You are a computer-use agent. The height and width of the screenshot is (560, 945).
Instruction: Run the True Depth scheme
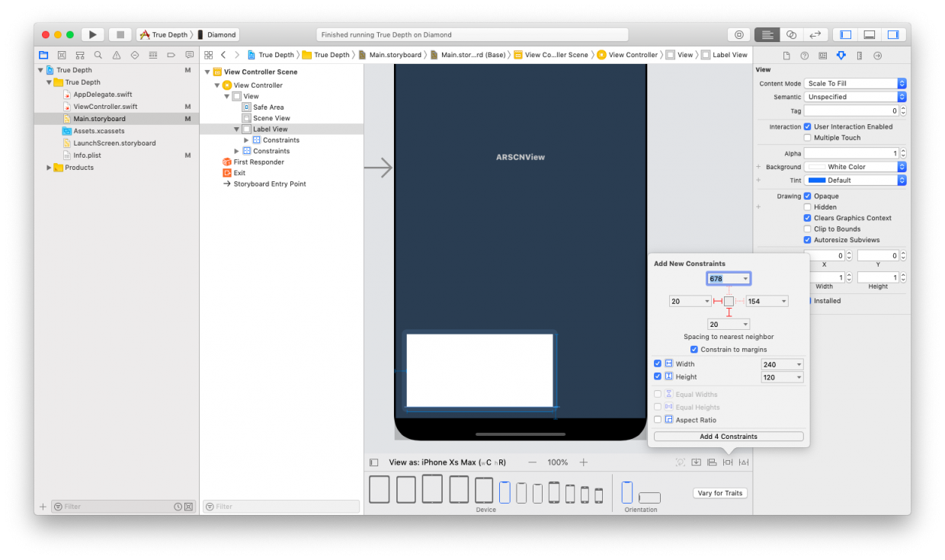coord(91,34)
